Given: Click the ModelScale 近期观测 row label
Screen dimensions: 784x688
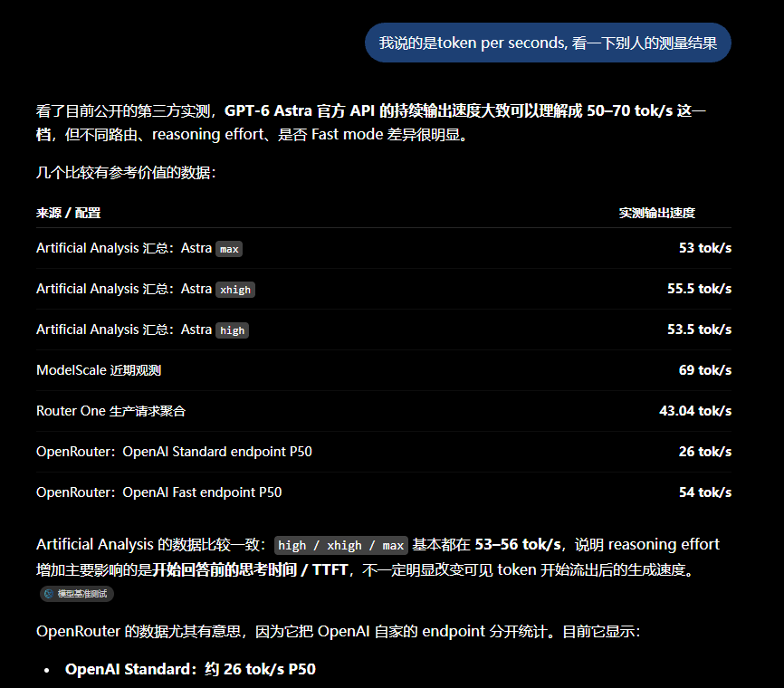Looking at the screenshot, I should pyautogui.click(x=99, y=370).
